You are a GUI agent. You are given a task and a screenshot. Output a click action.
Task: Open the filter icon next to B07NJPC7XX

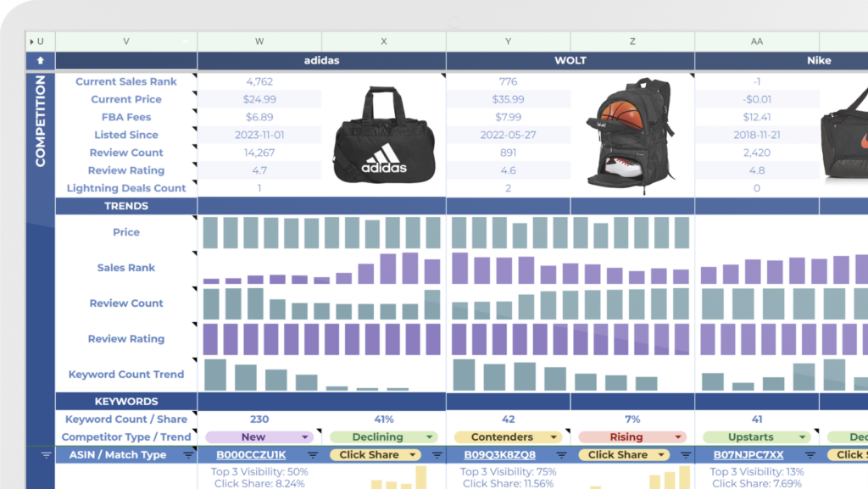810,455
